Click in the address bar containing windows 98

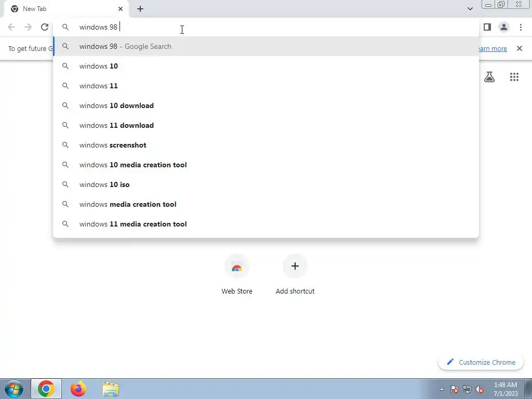(x=266, y=27)
